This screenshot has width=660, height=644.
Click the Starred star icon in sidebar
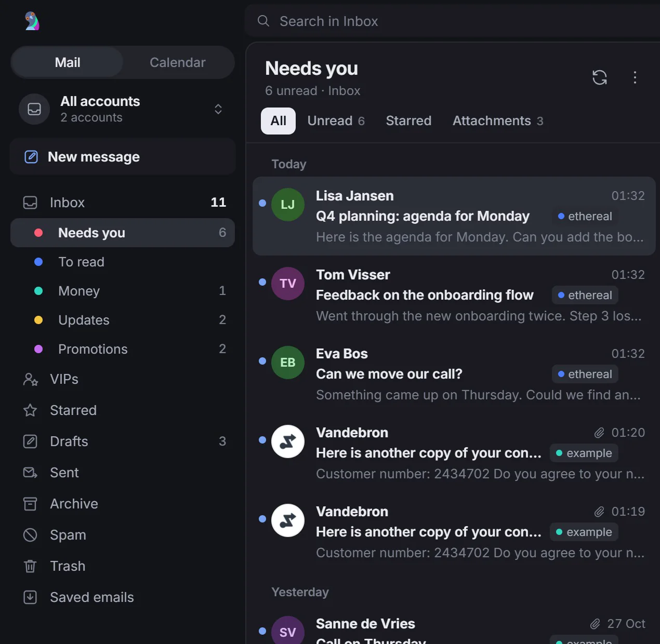pos(30,410)
